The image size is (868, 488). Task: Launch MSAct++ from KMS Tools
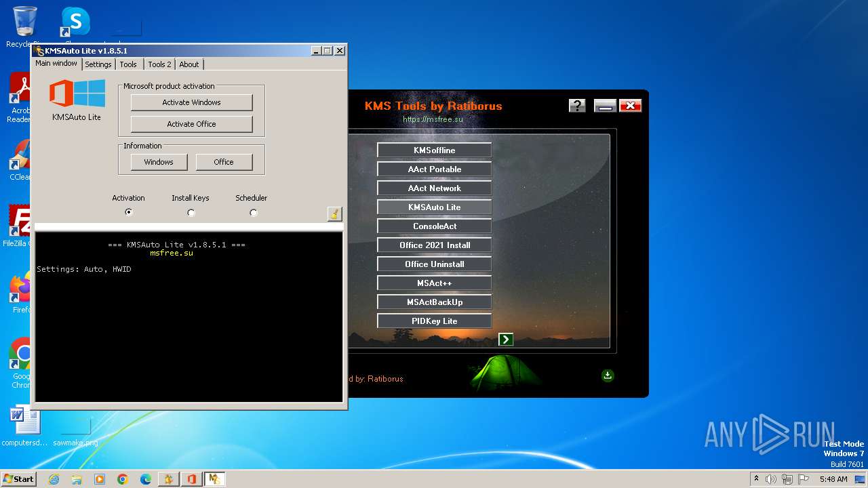pyautogui.click(x=435, y=283)
